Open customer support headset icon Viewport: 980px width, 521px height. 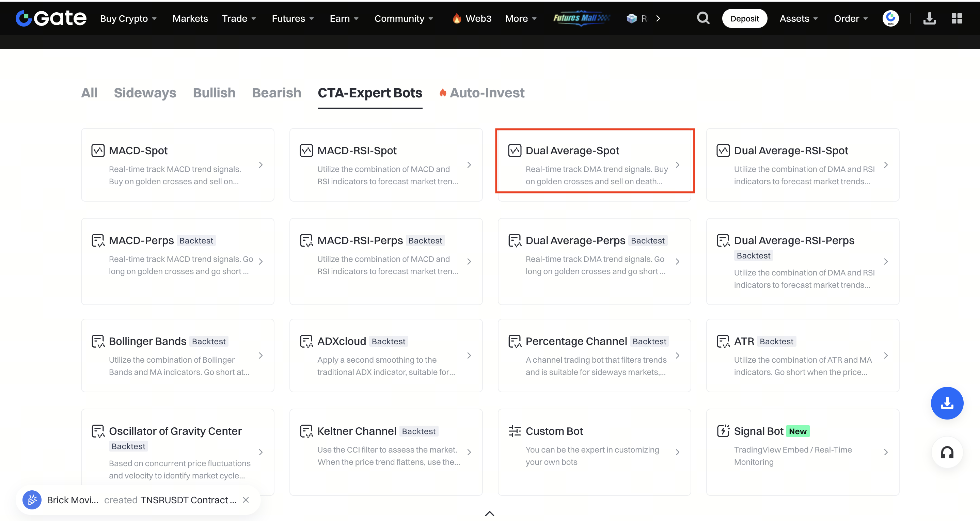coord(947,453)
